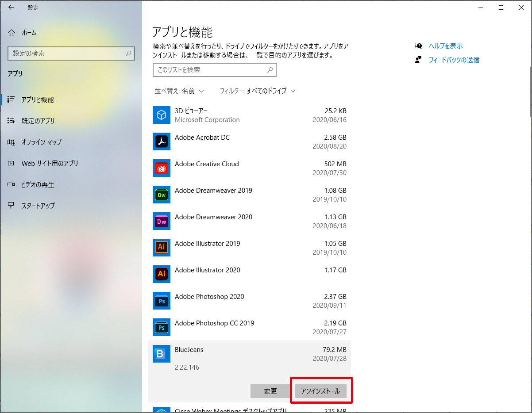Click the BlueJeans app name

click(x=189, y=350)
